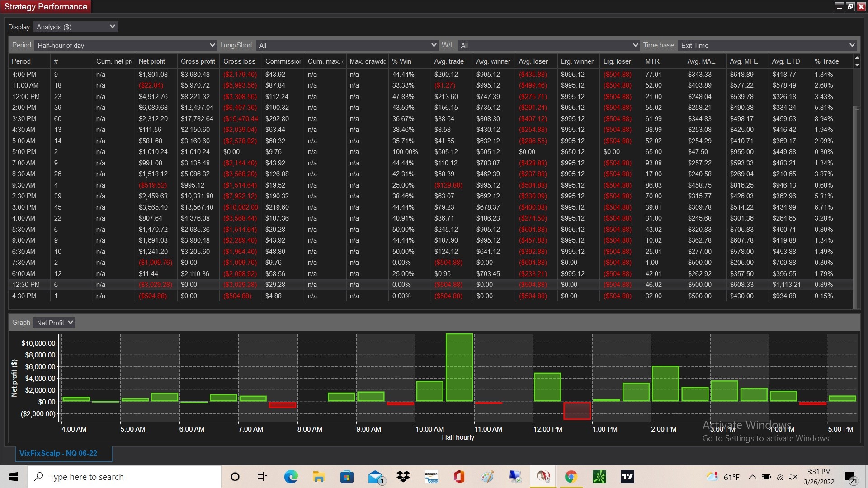Screen dimensions: 868x488
Task: Open the Amazon shortcut icon
Action: [x=431, y=477]
